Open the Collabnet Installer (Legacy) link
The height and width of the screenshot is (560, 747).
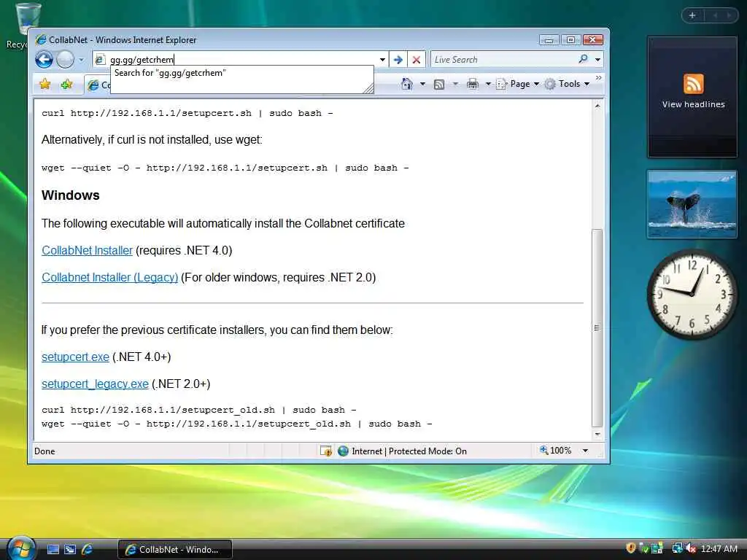tap(109, 277)
